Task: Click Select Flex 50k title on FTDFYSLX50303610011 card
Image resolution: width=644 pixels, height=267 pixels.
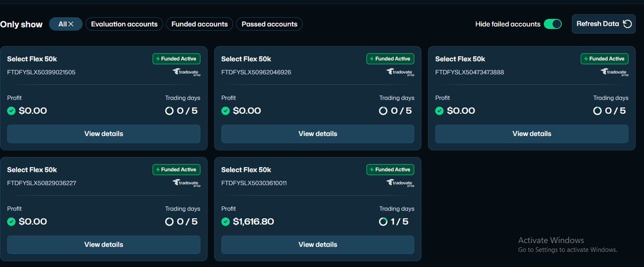Action: 246,170
